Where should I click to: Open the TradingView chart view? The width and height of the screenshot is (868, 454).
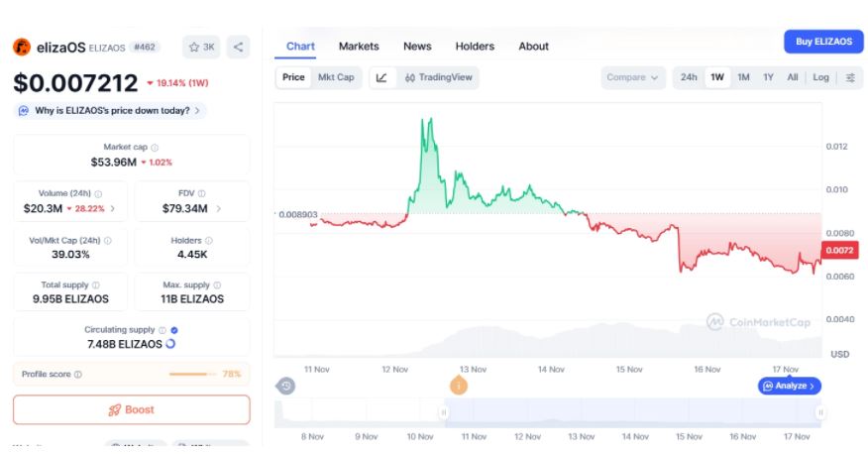tap(438, 77)
